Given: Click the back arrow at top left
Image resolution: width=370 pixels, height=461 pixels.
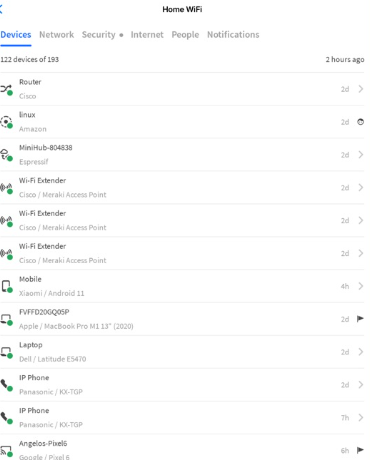Looking at the screenshot, I should point(1,9).
